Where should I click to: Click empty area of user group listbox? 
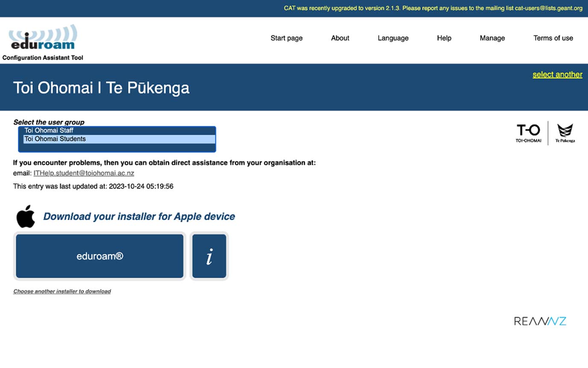117,147
